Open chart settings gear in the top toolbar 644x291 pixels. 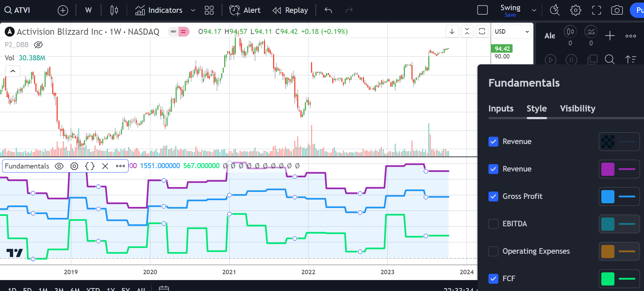coord(576,10)
